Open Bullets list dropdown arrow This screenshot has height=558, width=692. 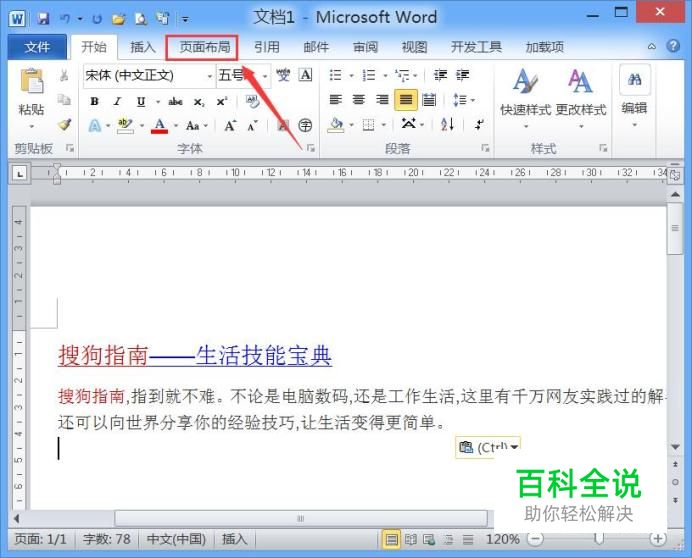click(351, 75)
